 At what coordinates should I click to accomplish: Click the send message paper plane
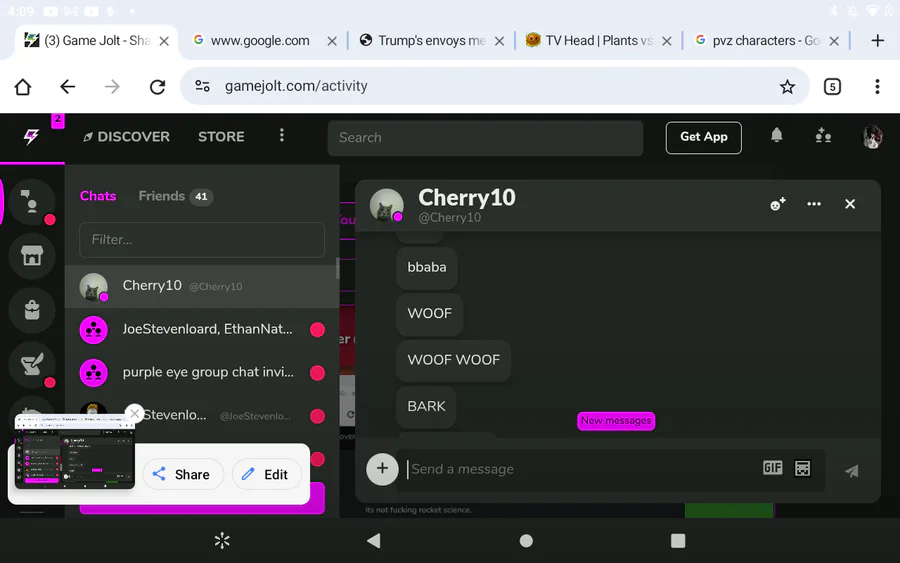coord(852,471)
